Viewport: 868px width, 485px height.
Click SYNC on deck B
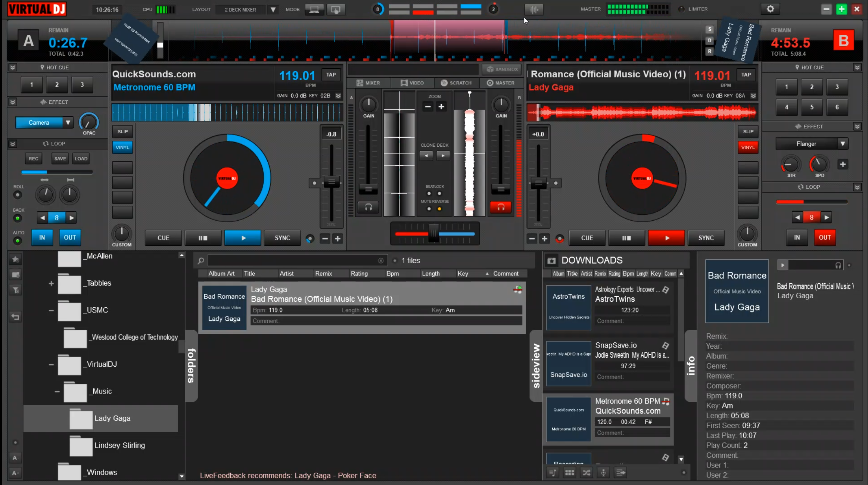click(x=706, y=238)
